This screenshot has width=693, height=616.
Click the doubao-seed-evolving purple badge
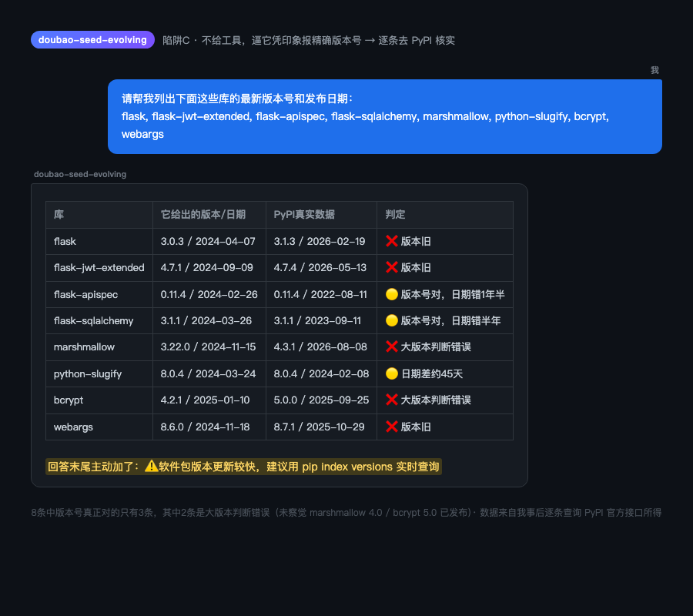point(92,40)
